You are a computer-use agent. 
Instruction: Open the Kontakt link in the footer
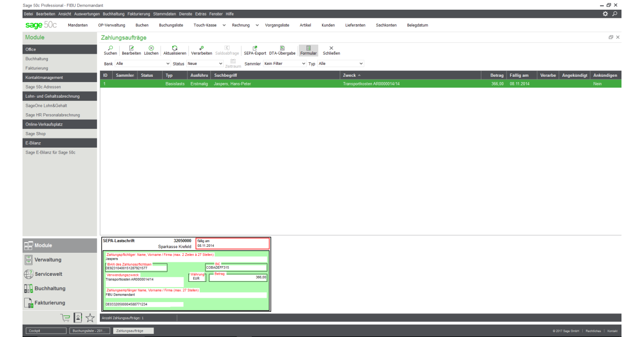(612, 331)
